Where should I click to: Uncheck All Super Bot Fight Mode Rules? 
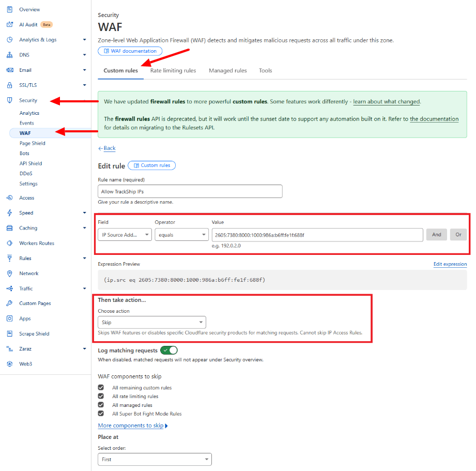tap(101, 414)
